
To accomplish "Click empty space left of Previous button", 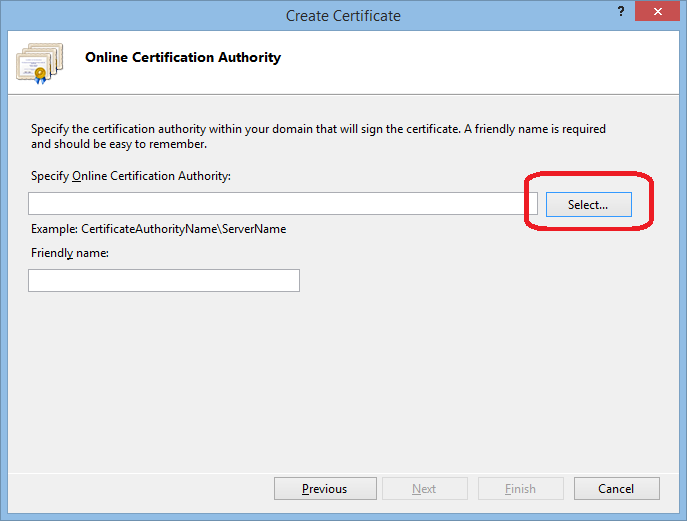I will pos(140,489).
